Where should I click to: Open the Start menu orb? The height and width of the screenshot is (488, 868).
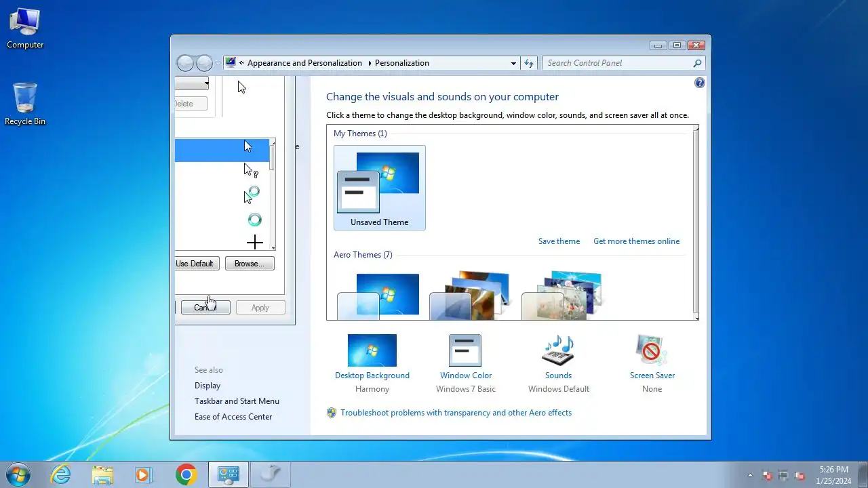[18, 474]
